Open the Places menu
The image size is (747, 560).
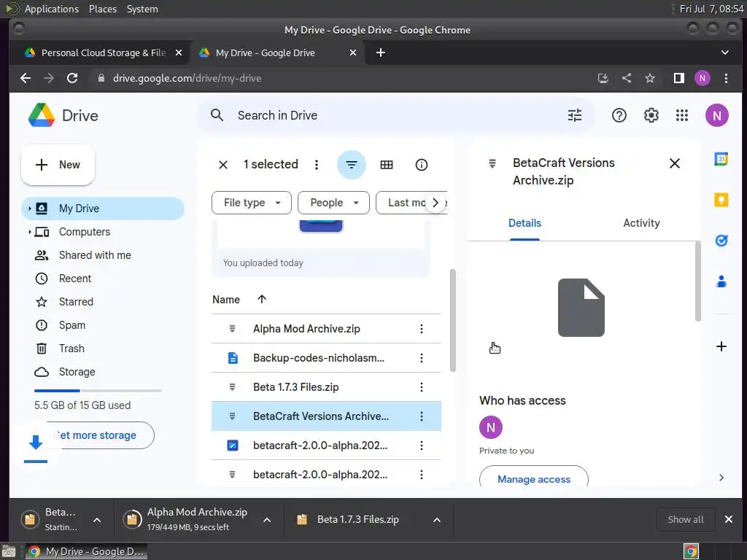tap(102, 9)
